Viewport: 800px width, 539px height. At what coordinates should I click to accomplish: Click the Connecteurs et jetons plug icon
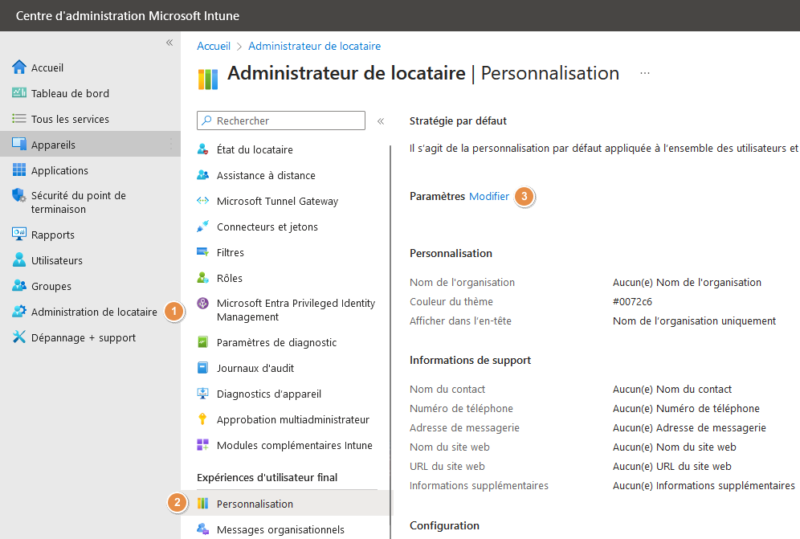(203, 226)
